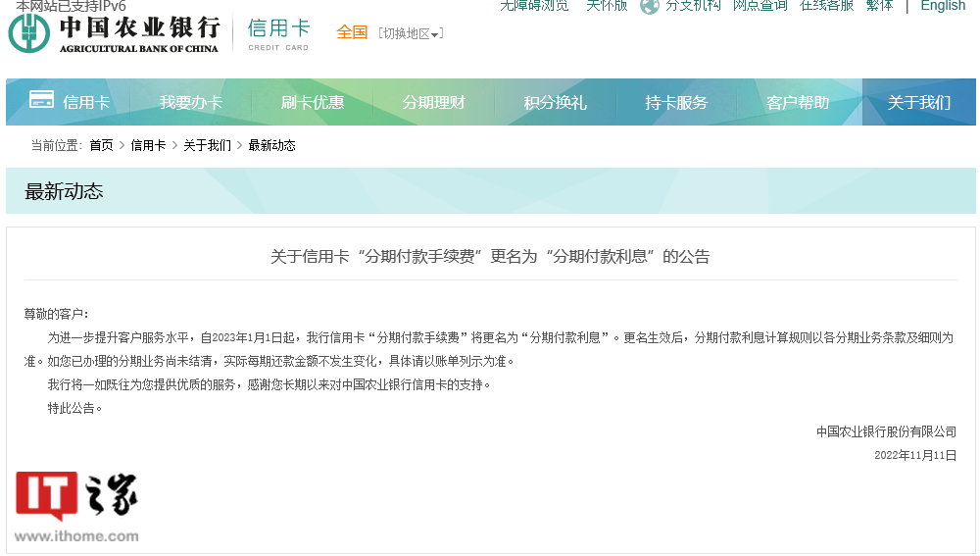The height and width of the screenshot is (556, 980).
Task: Open 关怀版 care version link
Action: click(607, 6)
